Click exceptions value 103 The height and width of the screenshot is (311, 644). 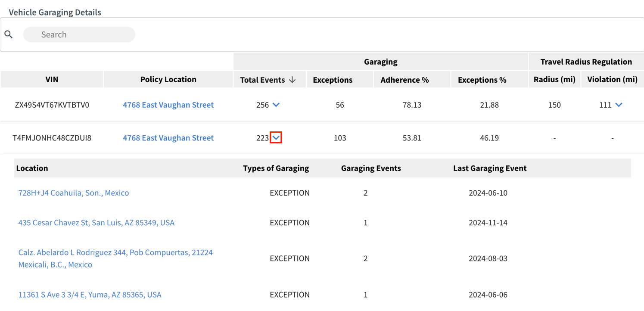coord(340,138)
